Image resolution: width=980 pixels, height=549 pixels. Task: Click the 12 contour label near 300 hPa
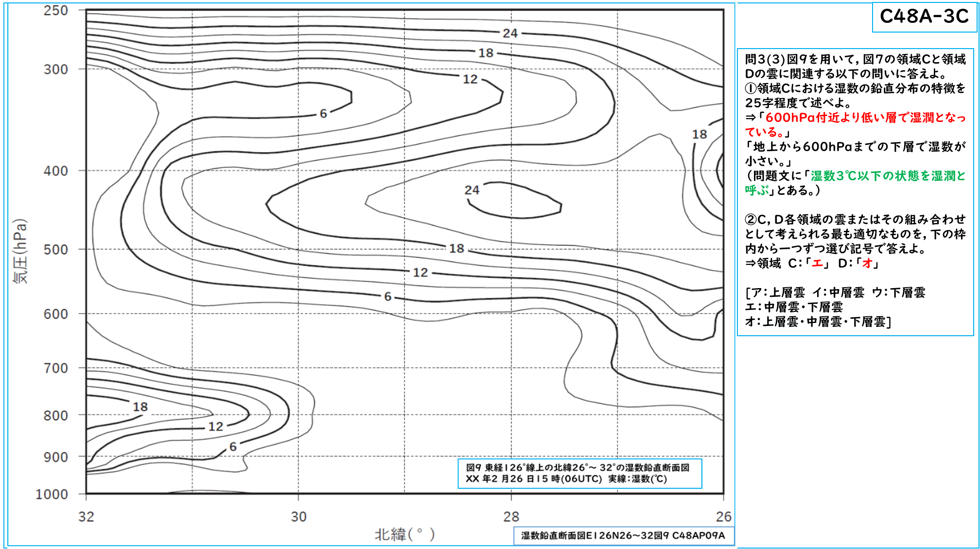(470, 79)
